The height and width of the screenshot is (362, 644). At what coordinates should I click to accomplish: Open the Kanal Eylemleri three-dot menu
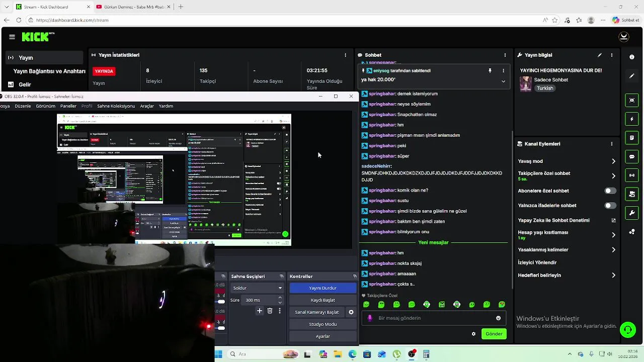(x=612, y=144)
